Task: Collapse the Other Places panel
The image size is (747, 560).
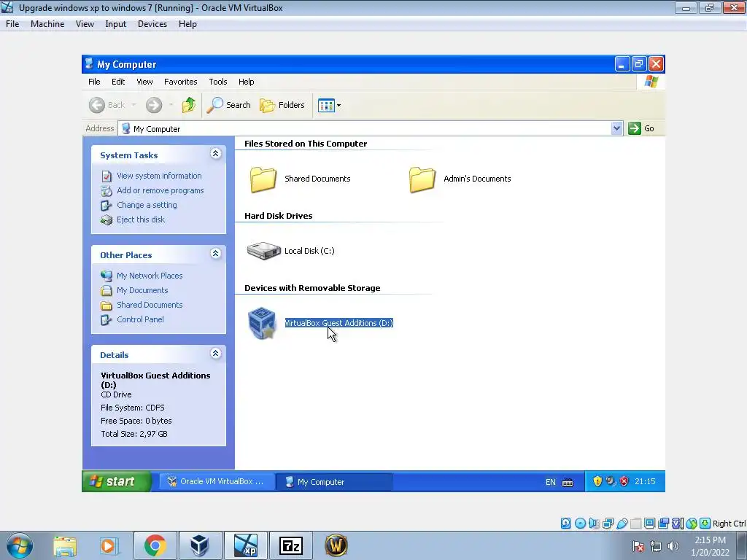Action: click(x=215, y=254)
